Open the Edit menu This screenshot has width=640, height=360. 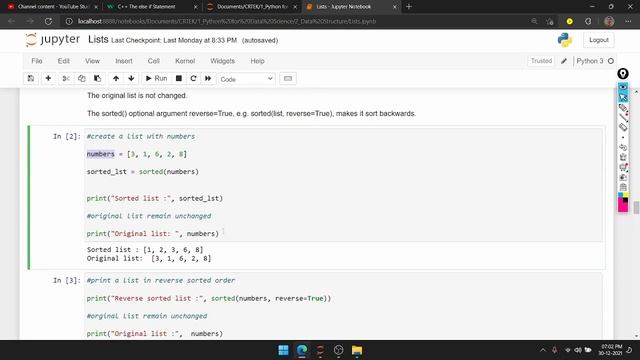coord(64,61)
